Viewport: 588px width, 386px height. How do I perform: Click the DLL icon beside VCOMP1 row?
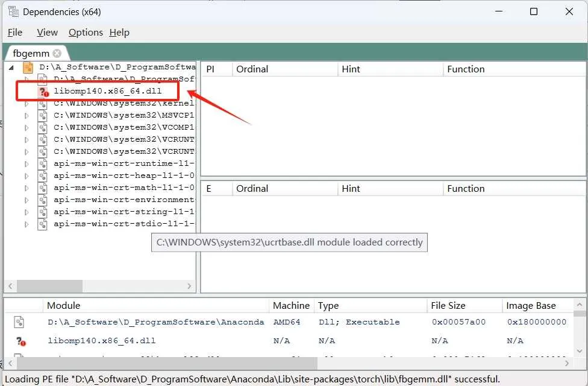(42, 127)
